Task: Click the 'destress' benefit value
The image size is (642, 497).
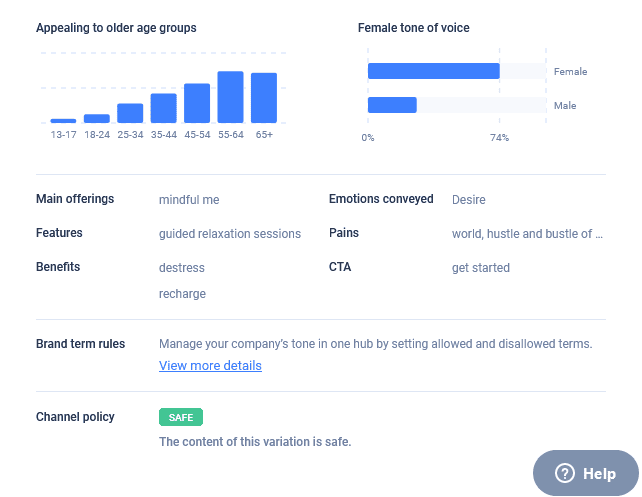Action: [x=182, y=268]
